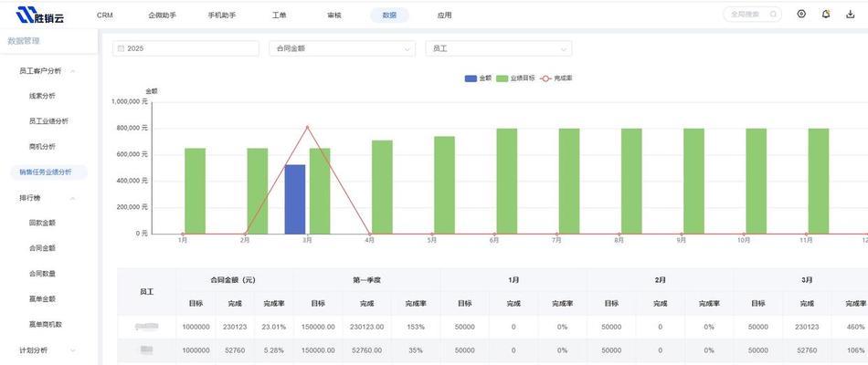Screen dimensions: 868x365
Task: Open the 工单 top menu
Action: [x=279, y=16]
